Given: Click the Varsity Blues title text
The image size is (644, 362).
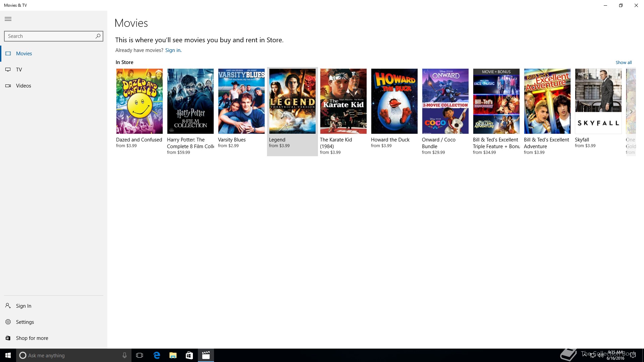Looking at the screenshot, I should 232,140.
